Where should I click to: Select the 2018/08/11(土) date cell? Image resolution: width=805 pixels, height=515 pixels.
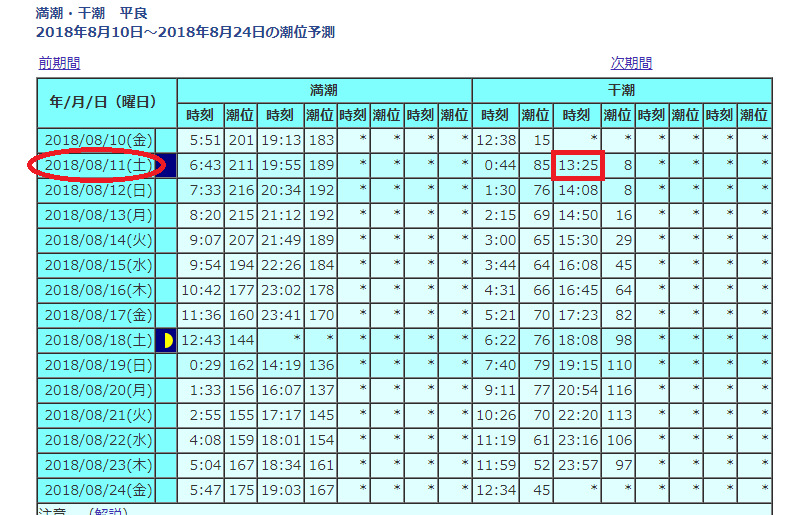click(x=97, y=165)
